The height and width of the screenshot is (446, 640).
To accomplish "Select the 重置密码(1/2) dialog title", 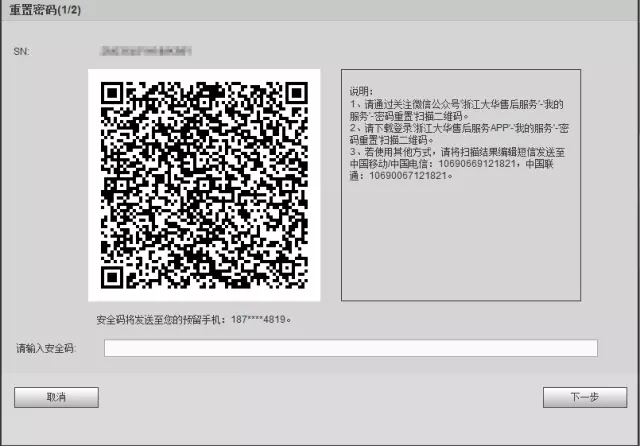I will pos(45,10).
